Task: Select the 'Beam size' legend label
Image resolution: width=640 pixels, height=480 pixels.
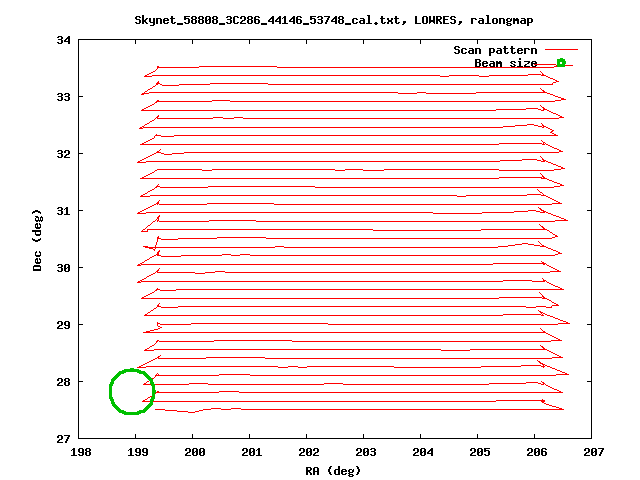Action: pos(505,63)
